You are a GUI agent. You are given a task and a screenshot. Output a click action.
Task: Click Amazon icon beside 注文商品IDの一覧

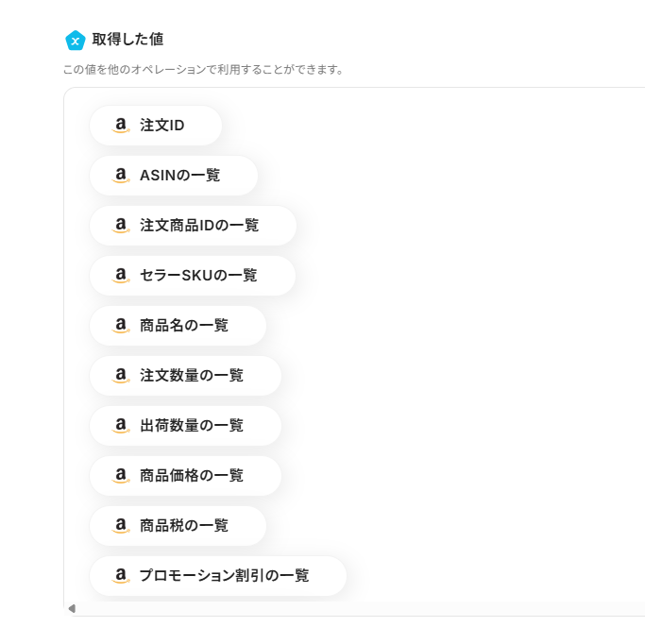[121, 226]
